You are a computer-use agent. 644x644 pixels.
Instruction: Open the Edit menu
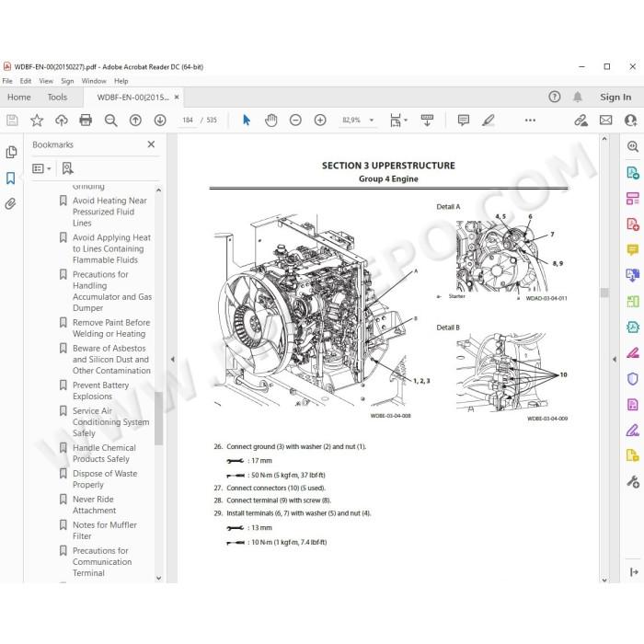[x=25, y=81]
